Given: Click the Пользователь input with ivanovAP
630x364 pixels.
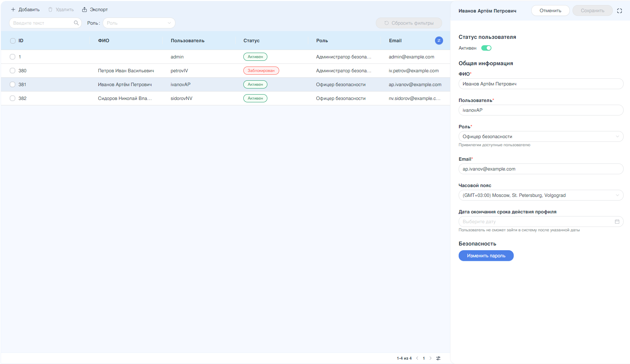Looking at the screenshot, I should point(541,110).
